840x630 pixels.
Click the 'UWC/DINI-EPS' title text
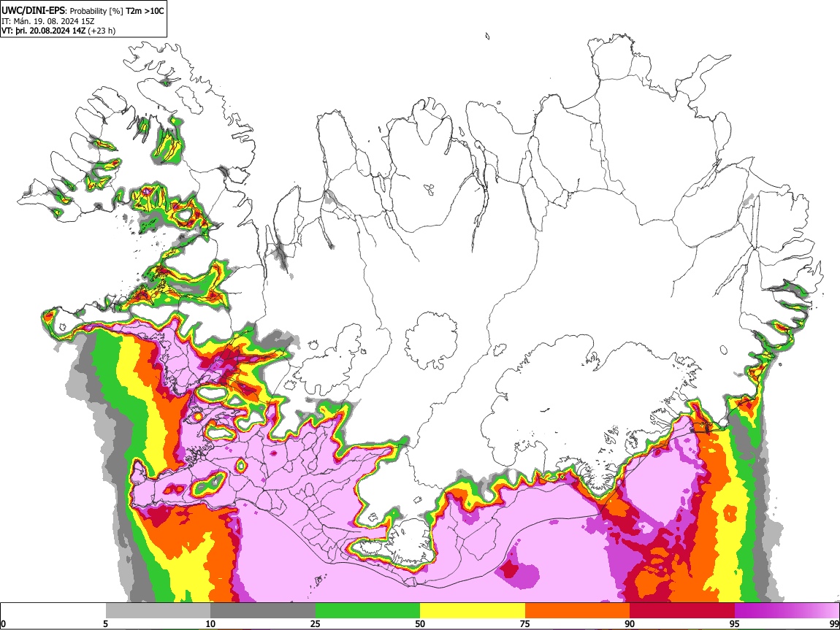point(33,11)
